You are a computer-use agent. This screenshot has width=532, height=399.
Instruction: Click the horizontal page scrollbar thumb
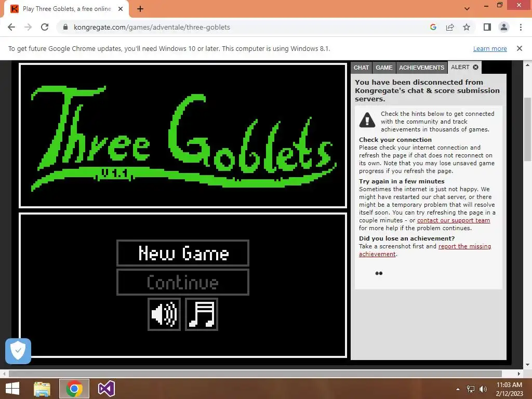(255, 374)
